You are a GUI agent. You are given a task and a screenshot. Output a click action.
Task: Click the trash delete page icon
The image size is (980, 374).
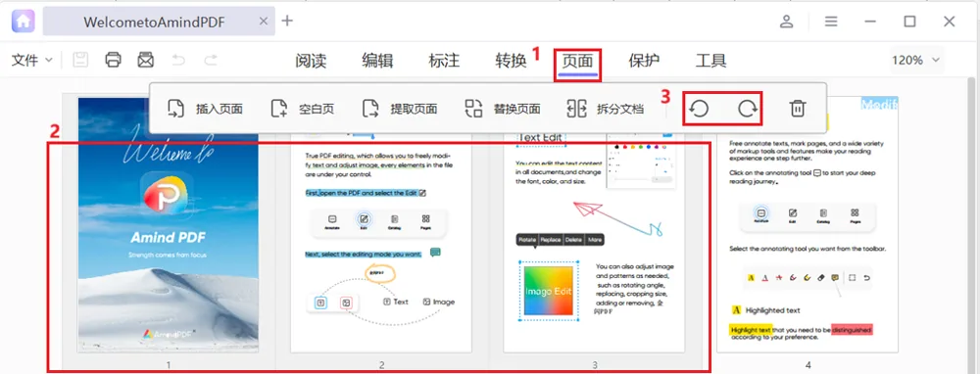tap(798, 109)
